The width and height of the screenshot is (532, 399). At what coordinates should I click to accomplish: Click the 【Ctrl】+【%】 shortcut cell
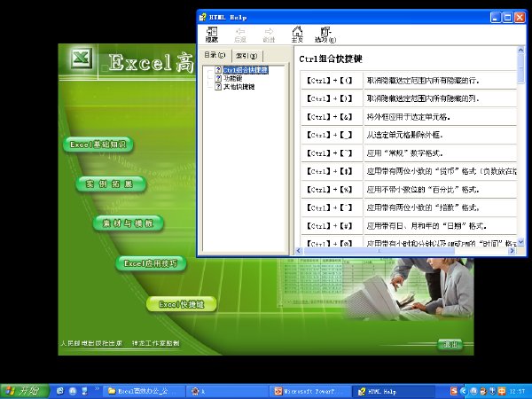(332, 190)
